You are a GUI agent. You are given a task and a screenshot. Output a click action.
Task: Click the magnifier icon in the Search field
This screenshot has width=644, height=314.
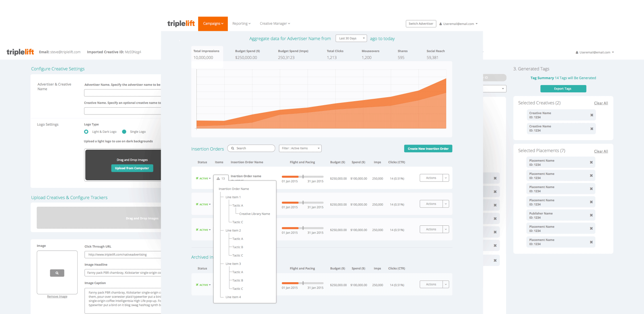(x=233, y=148)
